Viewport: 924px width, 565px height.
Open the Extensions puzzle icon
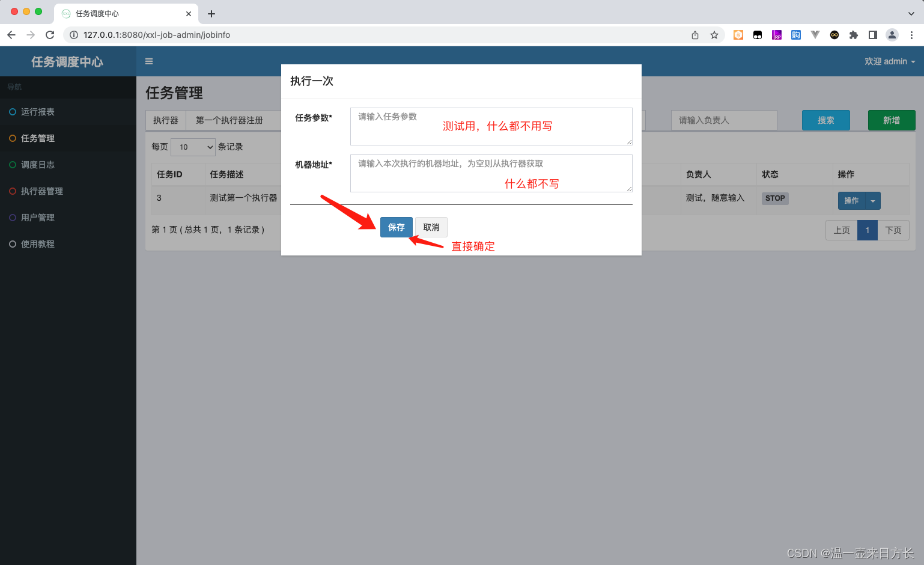[854, 35]
